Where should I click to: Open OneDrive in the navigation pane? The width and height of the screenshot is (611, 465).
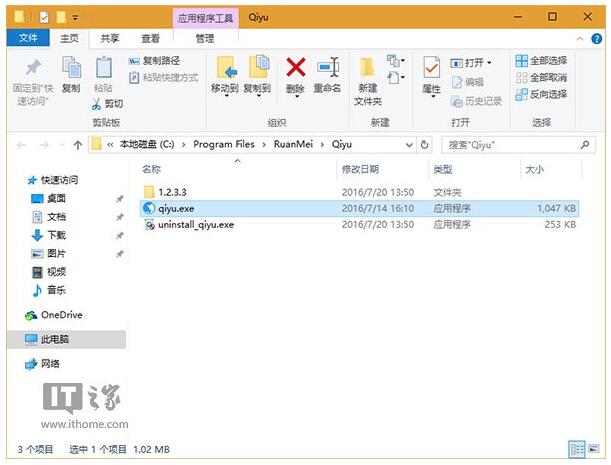[x=61, y=315]
